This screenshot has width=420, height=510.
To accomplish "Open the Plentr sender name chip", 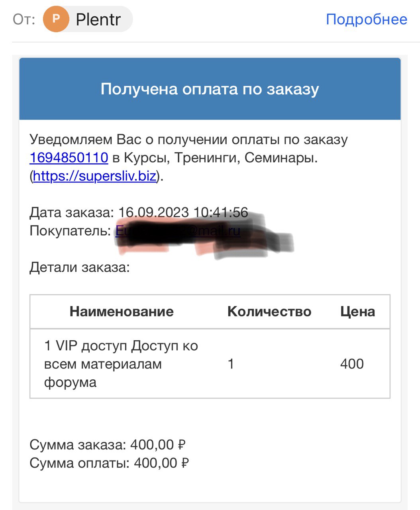I will click(x=88, y=19).
